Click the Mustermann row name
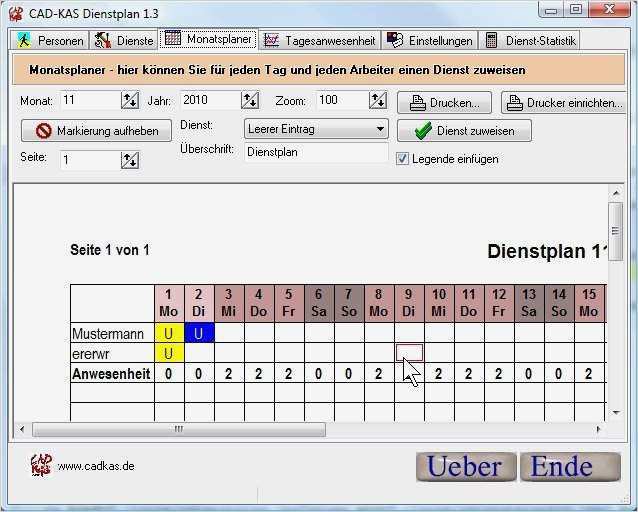638x512 pixels. (x=108, y=334)
